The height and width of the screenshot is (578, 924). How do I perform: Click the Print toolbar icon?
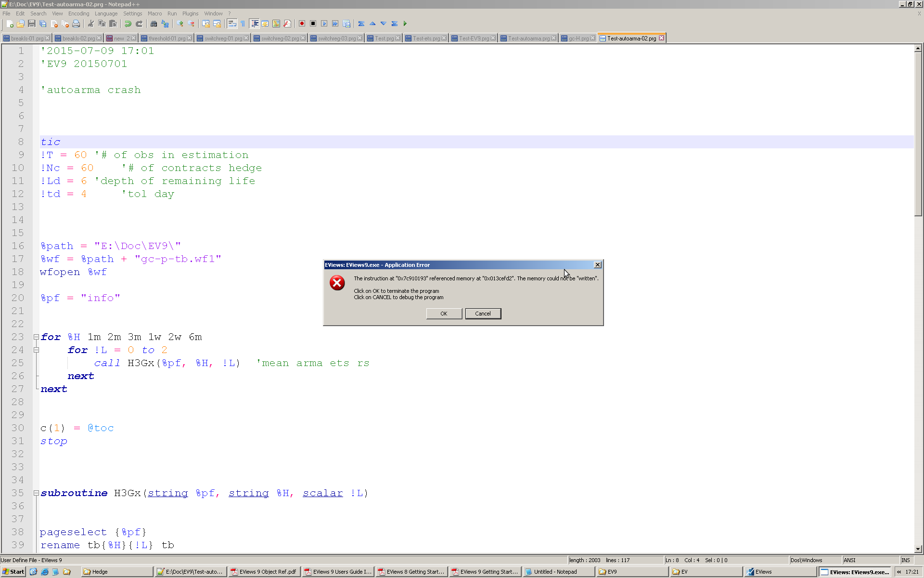pos(76,24)
